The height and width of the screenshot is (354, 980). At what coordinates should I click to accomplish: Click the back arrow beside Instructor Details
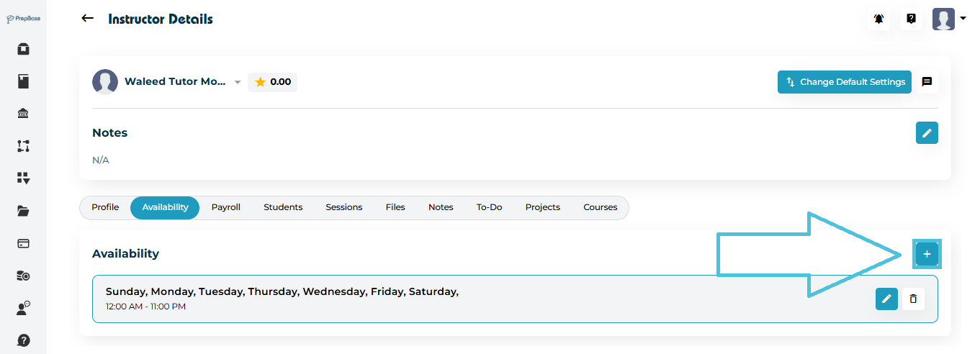click(88, 19)
